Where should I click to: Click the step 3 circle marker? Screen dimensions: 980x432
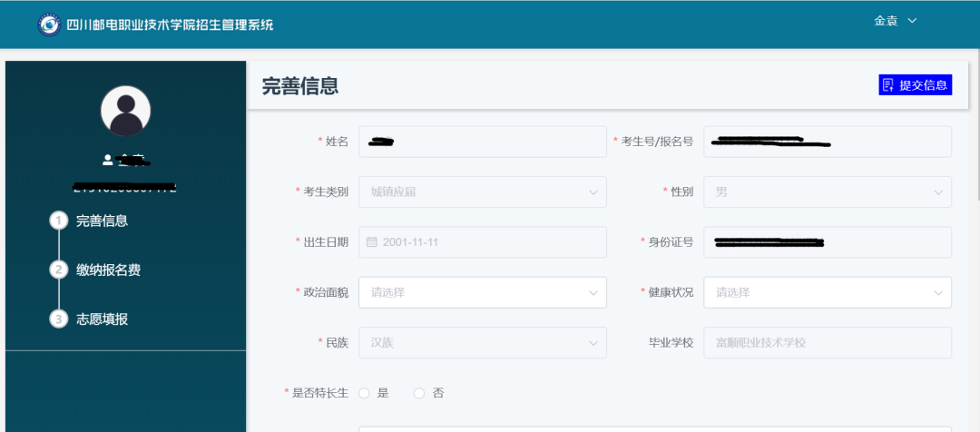pos(59,319)
